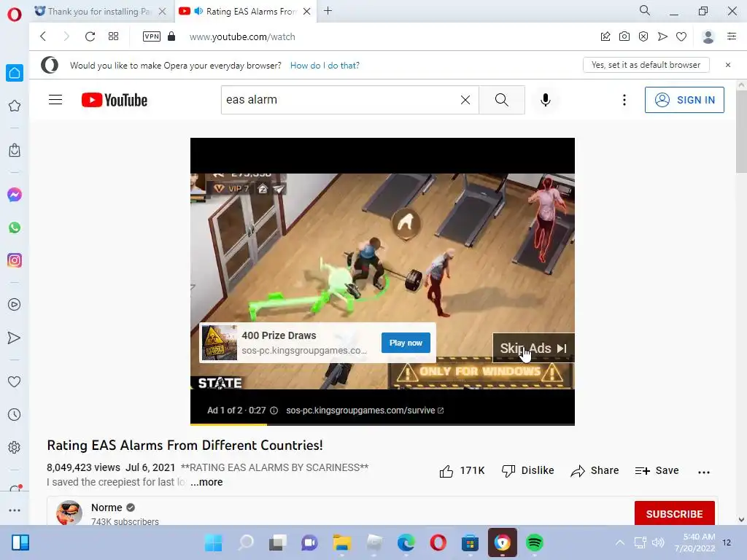Open Norme channel avatar
This screenshot has width=747, height=560.
[69, 513]
